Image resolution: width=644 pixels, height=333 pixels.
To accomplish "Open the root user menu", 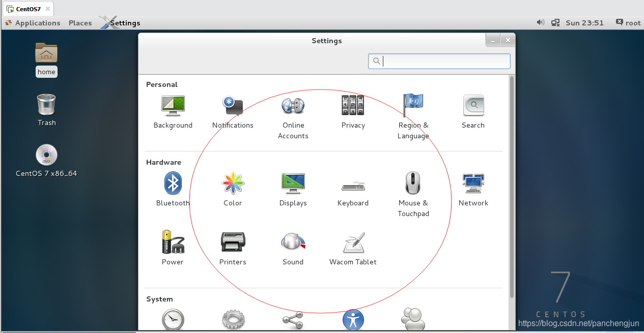I will pos(628,23).
